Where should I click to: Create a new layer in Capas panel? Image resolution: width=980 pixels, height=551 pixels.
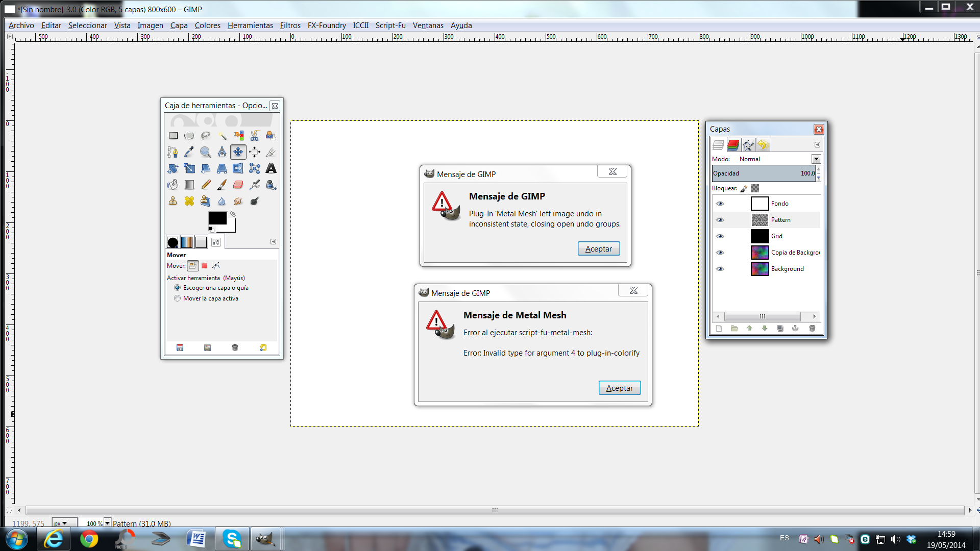coord(719,329)
